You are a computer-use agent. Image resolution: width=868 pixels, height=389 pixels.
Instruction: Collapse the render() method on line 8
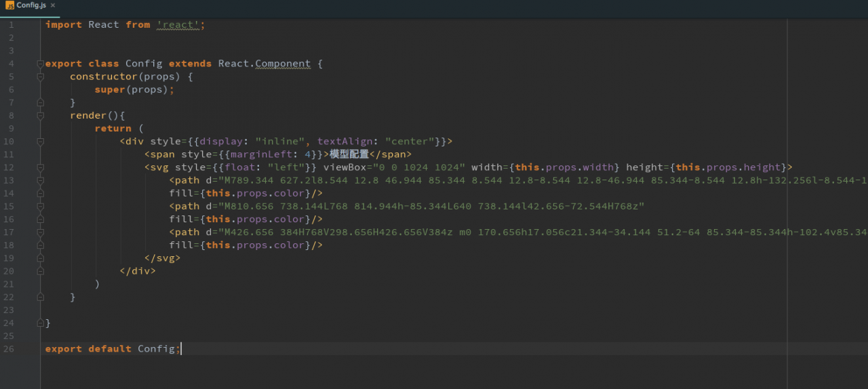(x=40, y=115)
